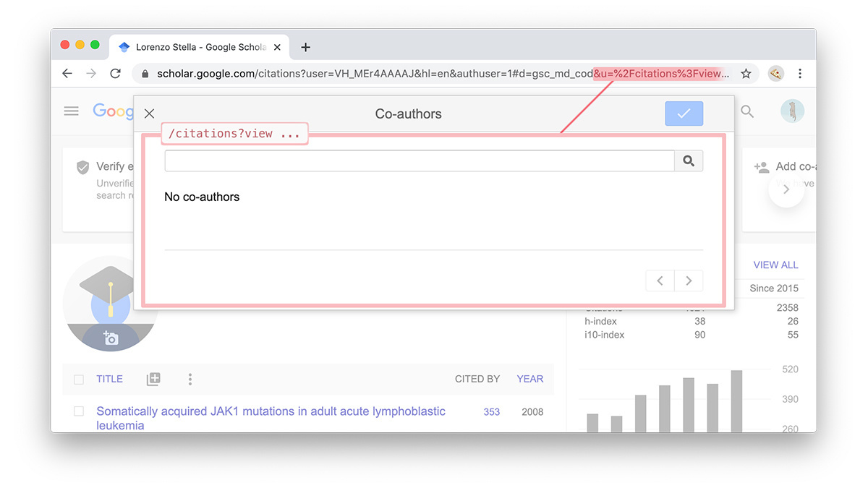
Task: Click the h-index label
Action: pos(601,321)
